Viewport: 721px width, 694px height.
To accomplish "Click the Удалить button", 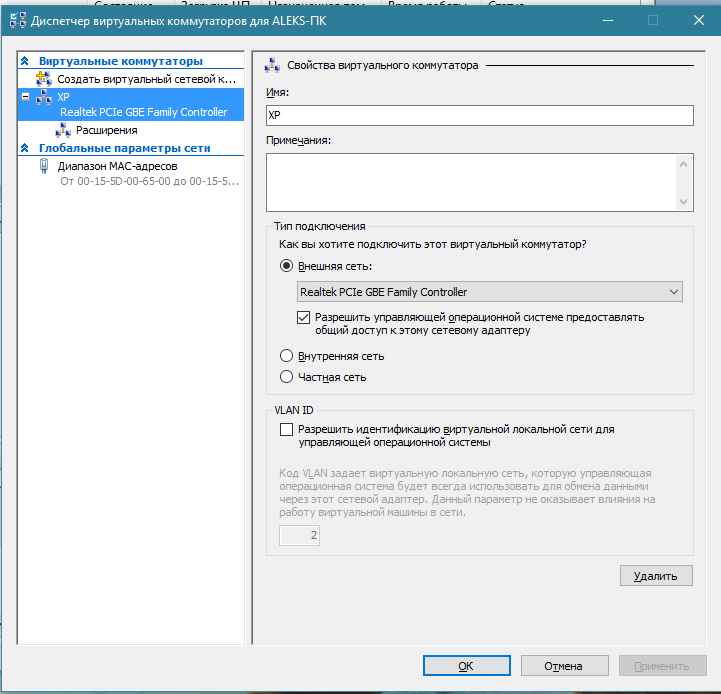I will 656,576.
